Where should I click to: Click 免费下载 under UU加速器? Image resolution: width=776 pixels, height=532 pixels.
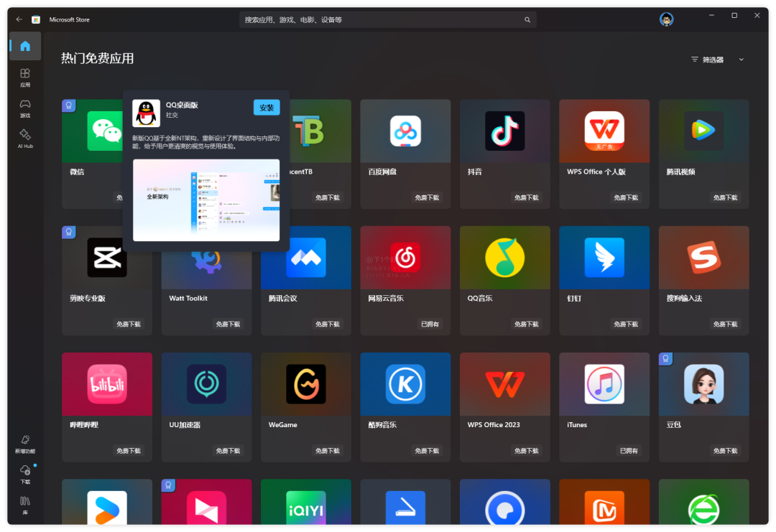coord(228,450)
